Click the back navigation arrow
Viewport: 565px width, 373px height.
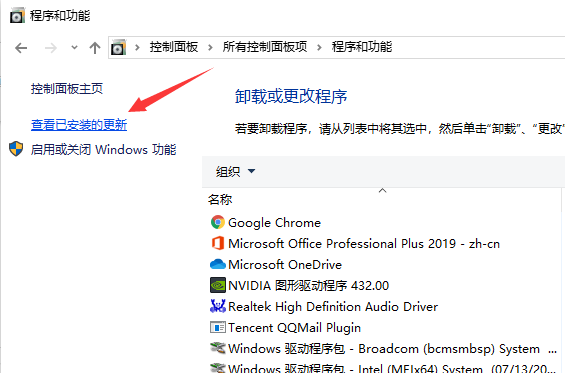[21, 48]
